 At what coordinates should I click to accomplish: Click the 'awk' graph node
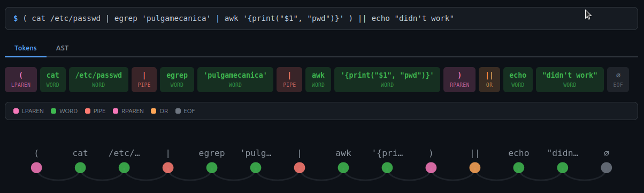tap(343, 168)
